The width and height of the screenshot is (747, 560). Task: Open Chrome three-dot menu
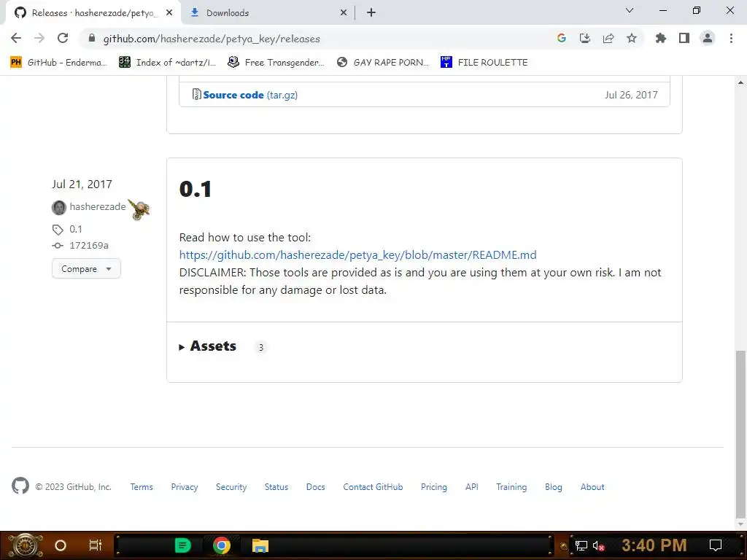click(731, 38)
